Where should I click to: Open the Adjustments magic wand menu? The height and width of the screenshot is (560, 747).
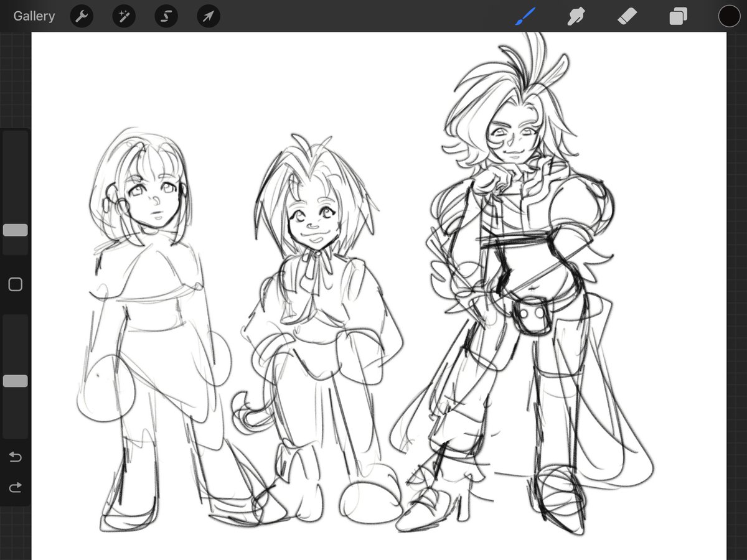pyautogui.click(x=124, y=16)
